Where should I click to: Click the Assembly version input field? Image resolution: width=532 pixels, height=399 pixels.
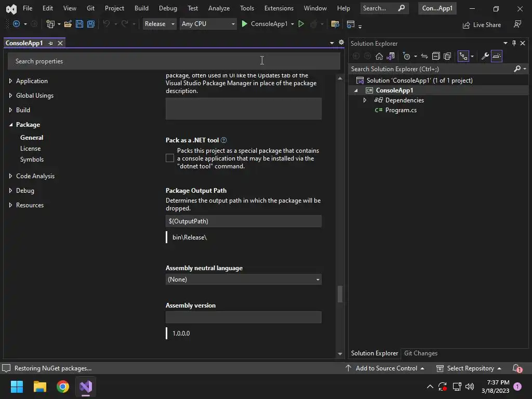pyautogui.click(x=243, y=317)
